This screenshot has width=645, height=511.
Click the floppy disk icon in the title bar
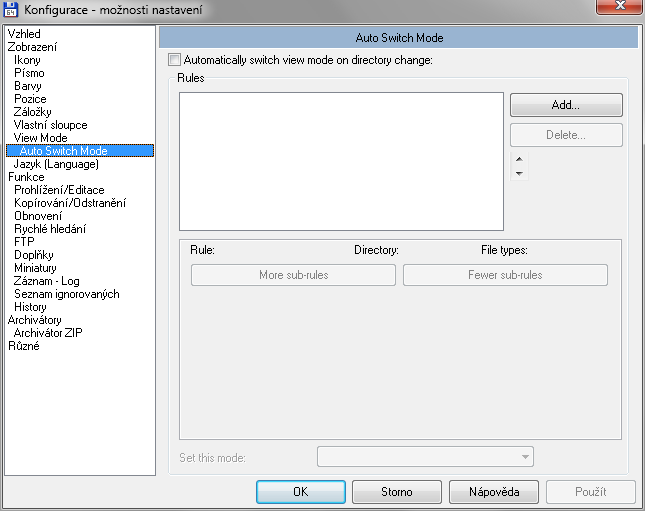click(x=12, y=9)
